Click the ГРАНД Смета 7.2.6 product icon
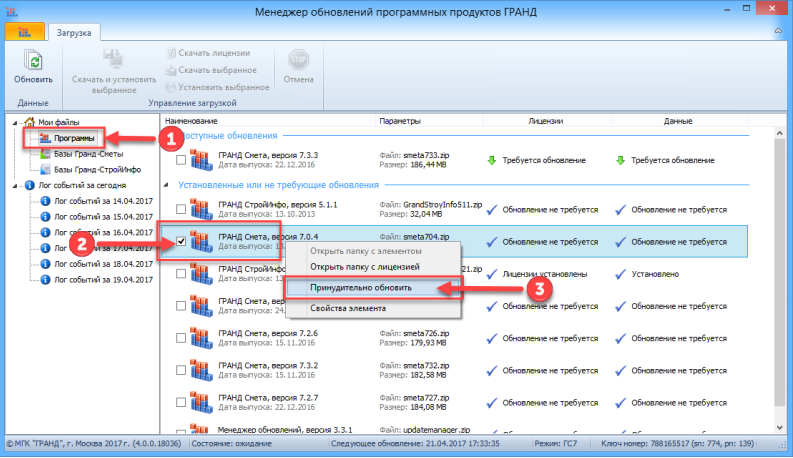Viewport: 793px width, 458px height. pos(201,338)
